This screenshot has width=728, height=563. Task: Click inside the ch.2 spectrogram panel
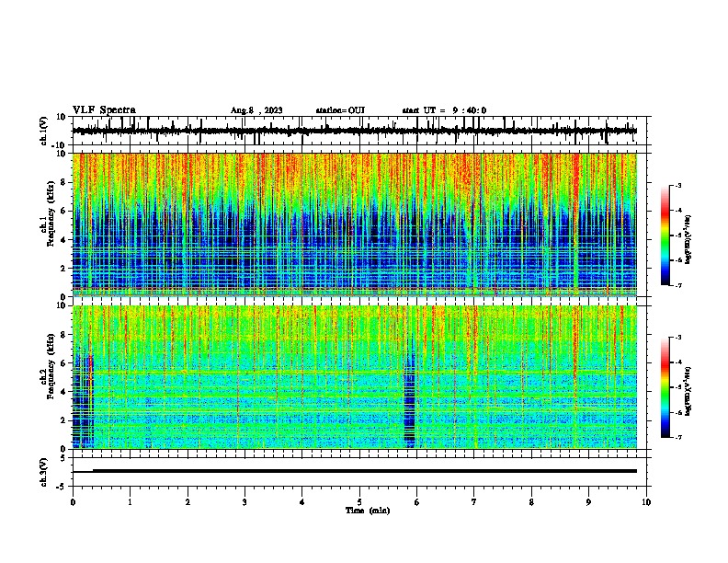[355, 377]
